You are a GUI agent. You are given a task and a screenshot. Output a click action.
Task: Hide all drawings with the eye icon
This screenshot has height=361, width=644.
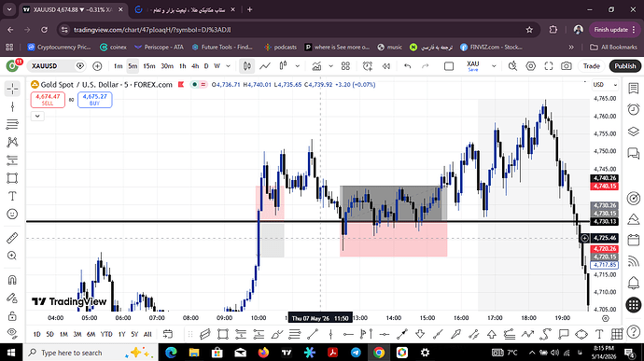coord(12,333)
